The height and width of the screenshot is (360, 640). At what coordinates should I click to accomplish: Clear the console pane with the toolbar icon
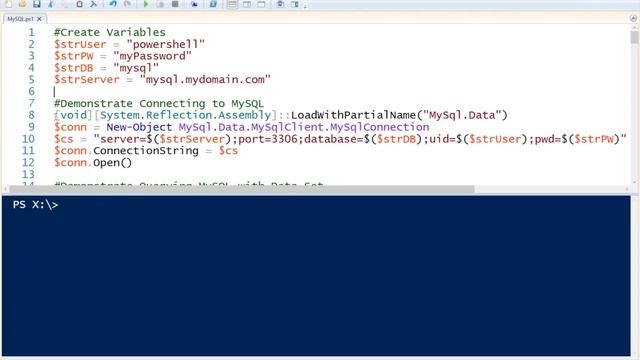(94, 4)
